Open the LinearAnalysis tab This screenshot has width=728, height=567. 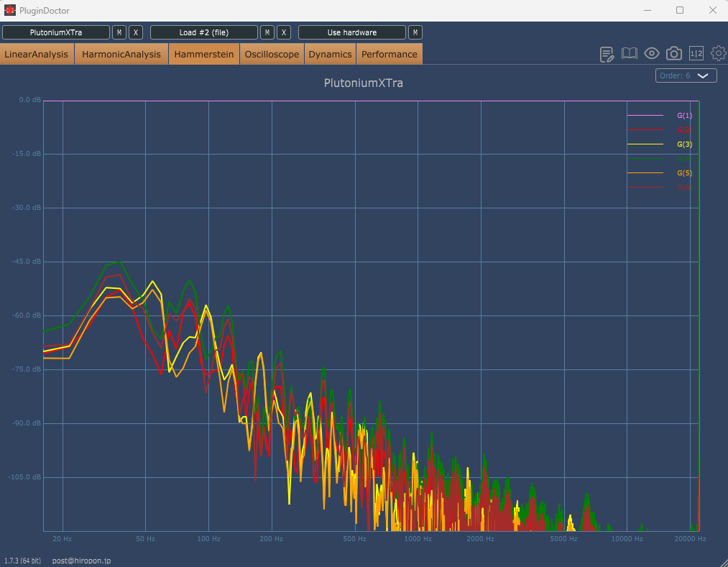pos(37,55)
